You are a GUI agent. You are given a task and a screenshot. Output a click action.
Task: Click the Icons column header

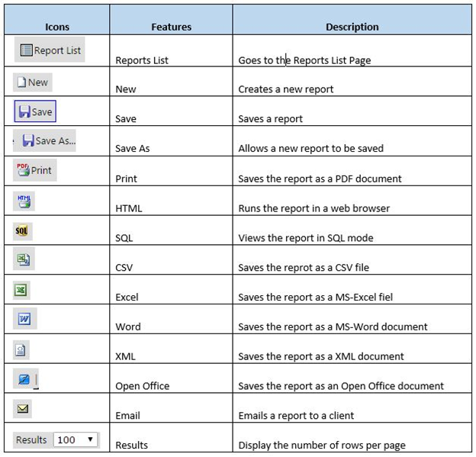click(x=57, y=27)
